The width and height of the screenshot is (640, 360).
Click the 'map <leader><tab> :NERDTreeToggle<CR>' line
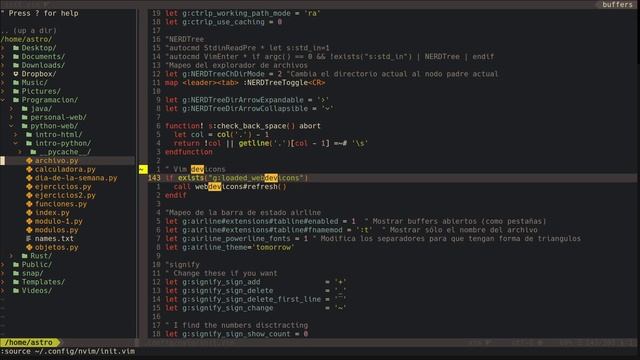(x=245, y=82)
